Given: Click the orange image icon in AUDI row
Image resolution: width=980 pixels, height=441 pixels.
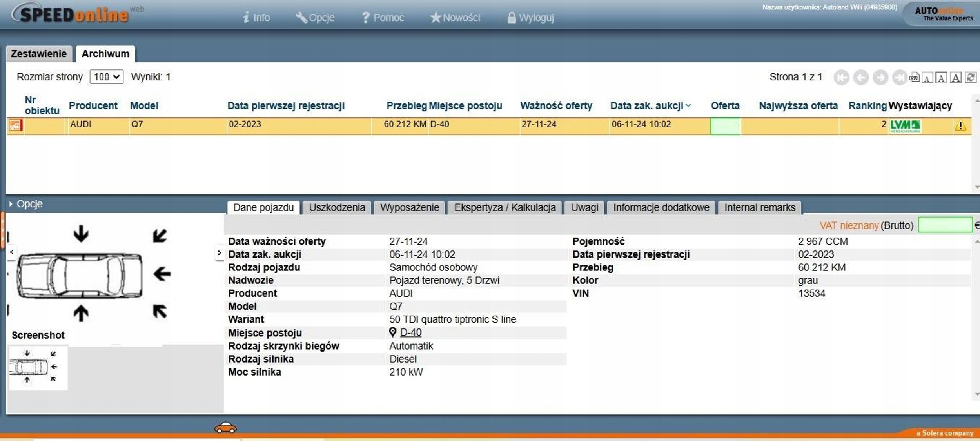Looking at the screenshot, I should click(15, 125).
